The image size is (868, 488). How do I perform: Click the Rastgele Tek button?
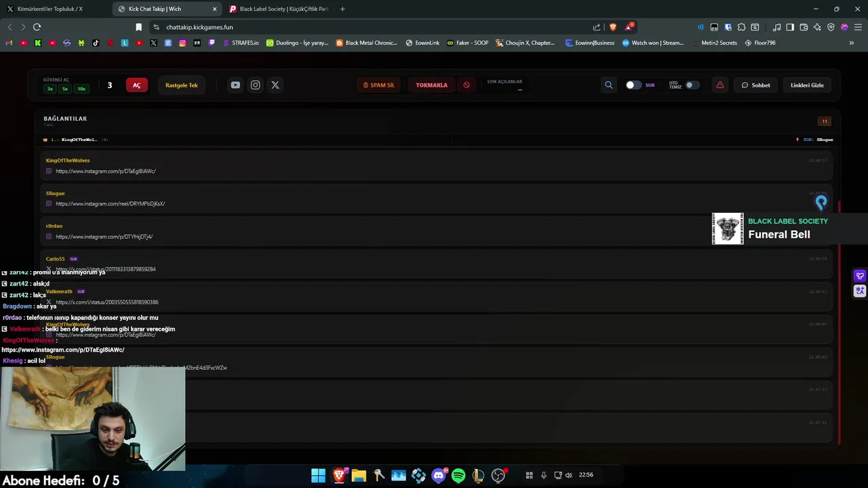point(182,85)
